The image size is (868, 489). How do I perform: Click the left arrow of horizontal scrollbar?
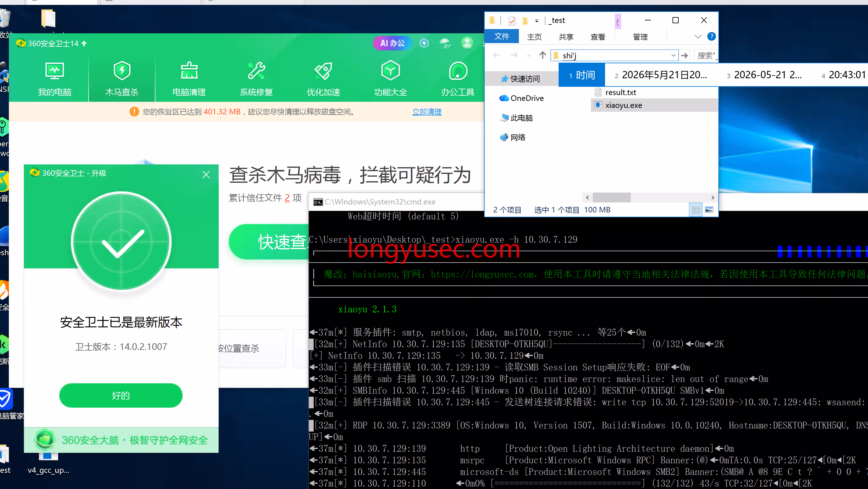pos(588,198)
